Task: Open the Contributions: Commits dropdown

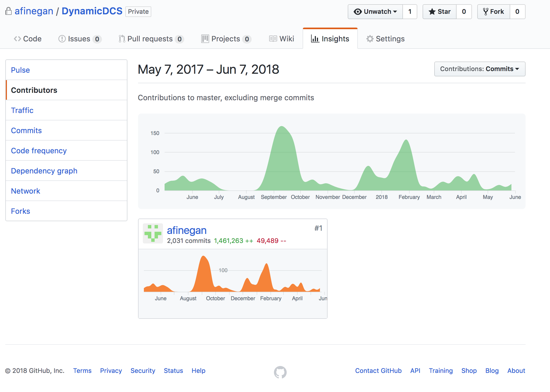Action: tap(480, 69)
